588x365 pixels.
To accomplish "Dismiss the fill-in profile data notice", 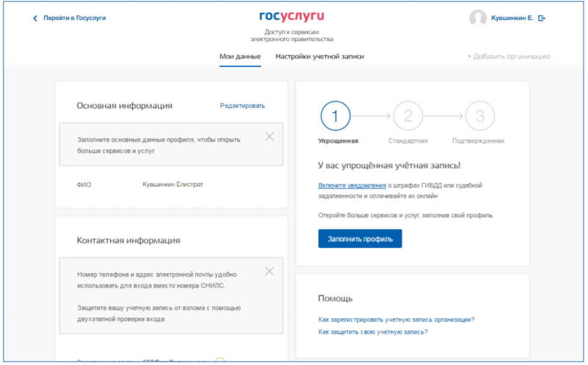I will coord(269,136).
